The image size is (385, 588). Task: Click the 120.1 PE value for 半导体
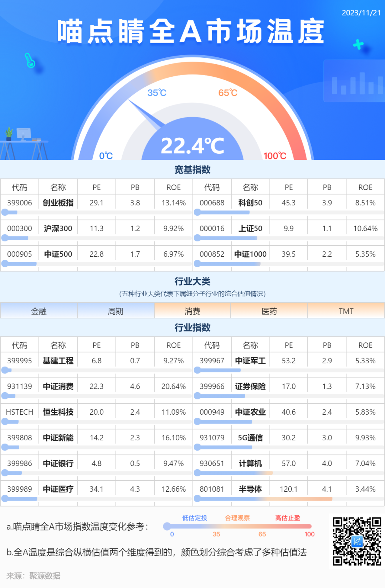coord(289,489)
